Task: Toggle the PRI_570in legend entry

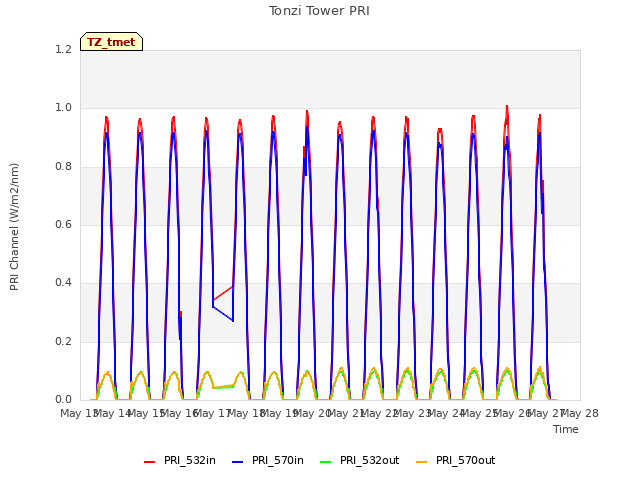Action: point(268,460)
